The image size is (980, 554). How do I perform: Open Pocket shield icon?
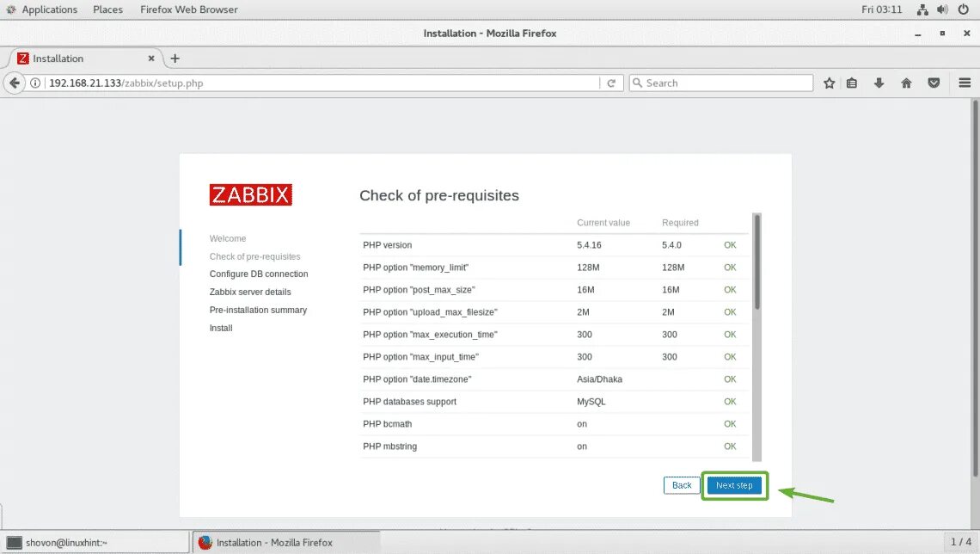[934, 83]
